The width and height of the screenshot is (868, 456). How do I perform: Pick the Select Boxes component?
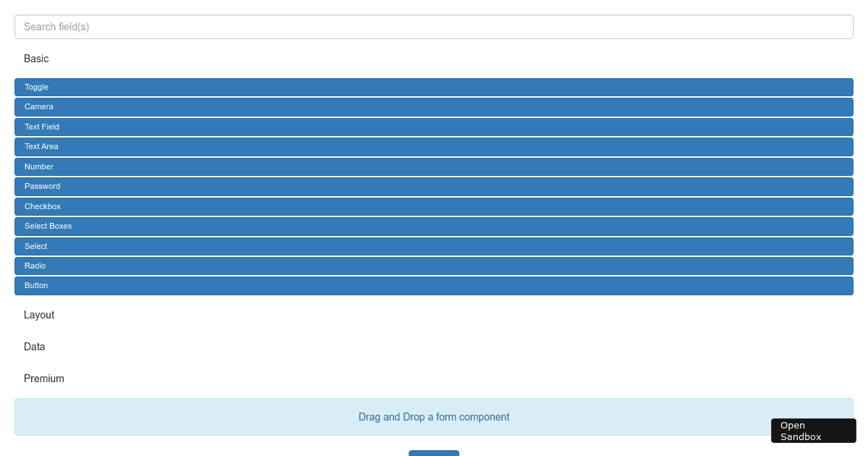434,227
